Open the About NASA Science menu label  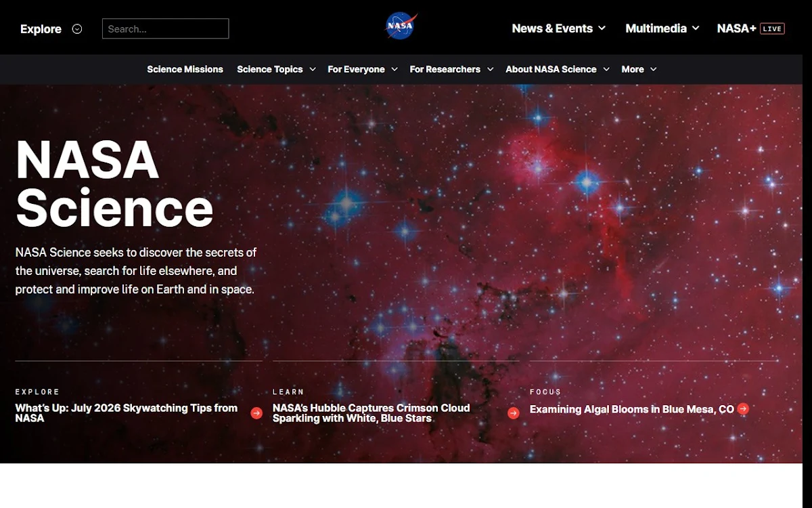551,69
